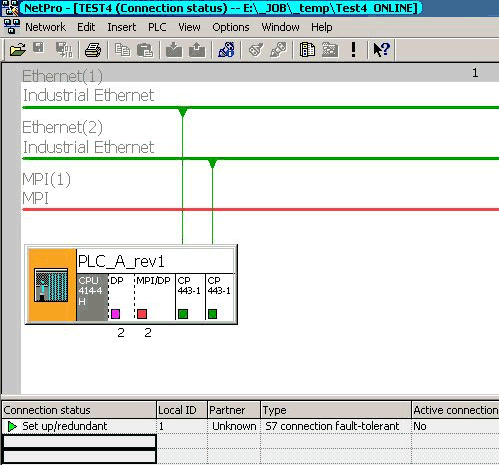The height and width of the screenshot is (465, 499).
Task: Click the Partner column header
Action: pyautogui.click(x=234, y=410)
